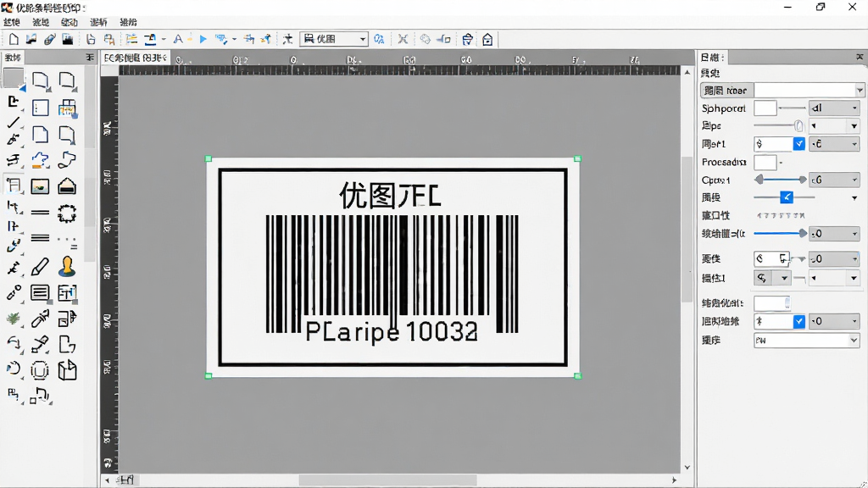868x488 pixels.
Task: Select the right properties panel title tab
Action: pos(712,57)
